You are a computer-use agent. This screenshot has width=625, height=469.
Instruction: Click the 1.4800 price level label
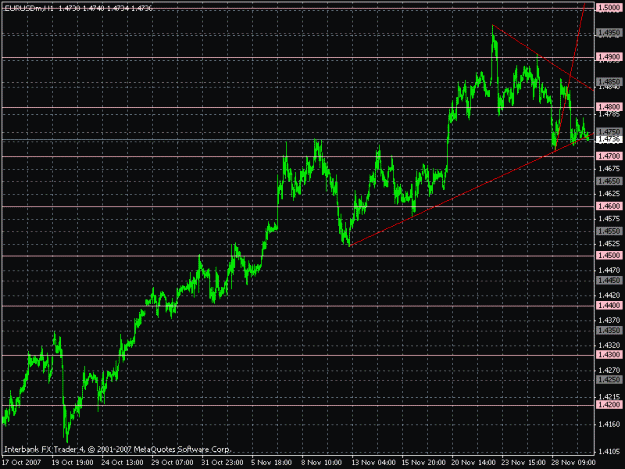(x=609, y=107)
